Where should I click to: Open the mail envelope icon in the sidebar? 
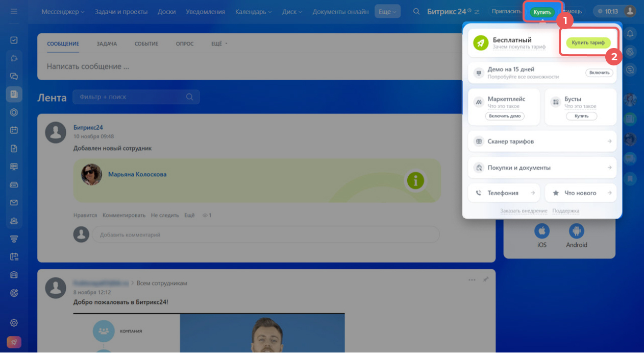click(14, 203)
